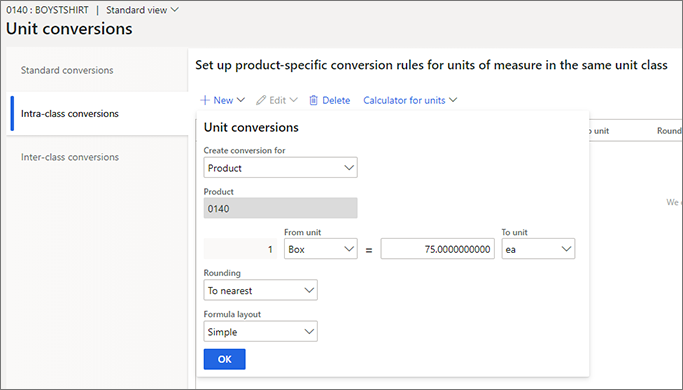The height and width of the screenshot is (390, 683).
Task: Click the Rounding field label
Action: 222,273
